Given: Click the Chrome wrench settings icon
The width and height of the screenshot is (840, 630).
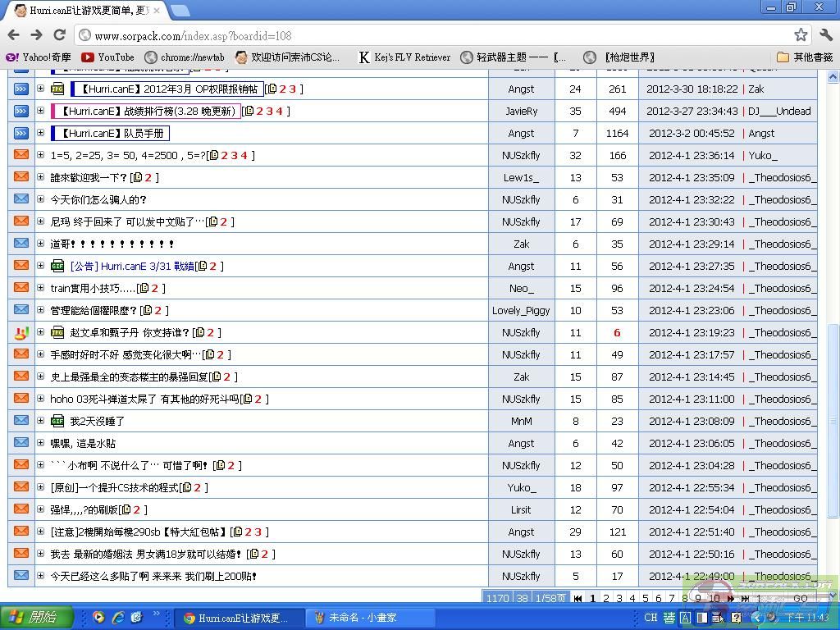Looking at the screenshot, I should tap(825, 34).
